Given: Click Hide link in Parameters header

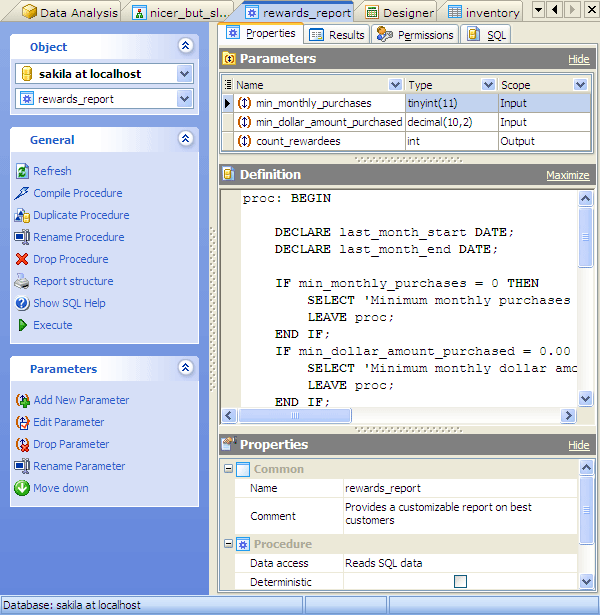Looking at the screenshot, I should [578, 59].
